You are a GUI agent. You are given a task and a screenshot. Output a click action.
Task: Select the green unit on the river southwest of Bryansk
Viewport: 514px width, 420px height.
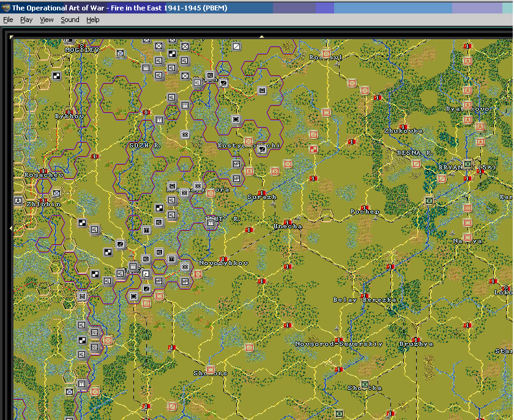(x=429, y=201)
